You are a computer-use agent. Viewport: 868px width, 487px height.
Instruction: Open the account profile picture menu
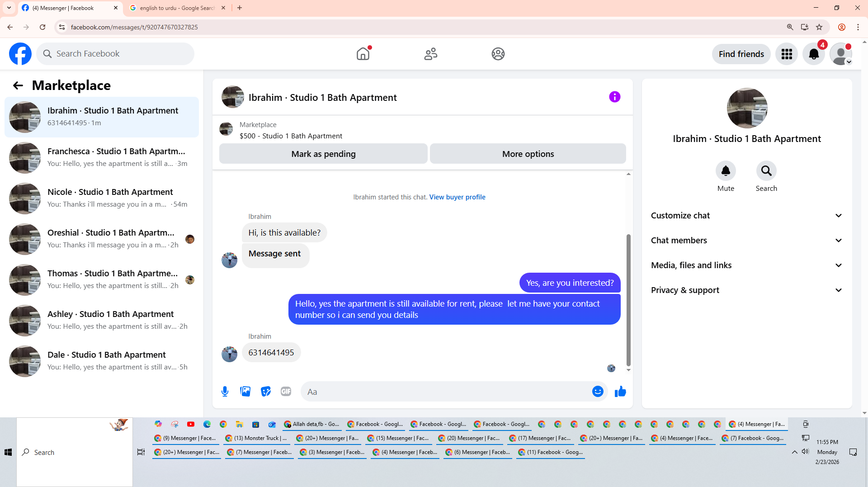[x=841, y=54]
